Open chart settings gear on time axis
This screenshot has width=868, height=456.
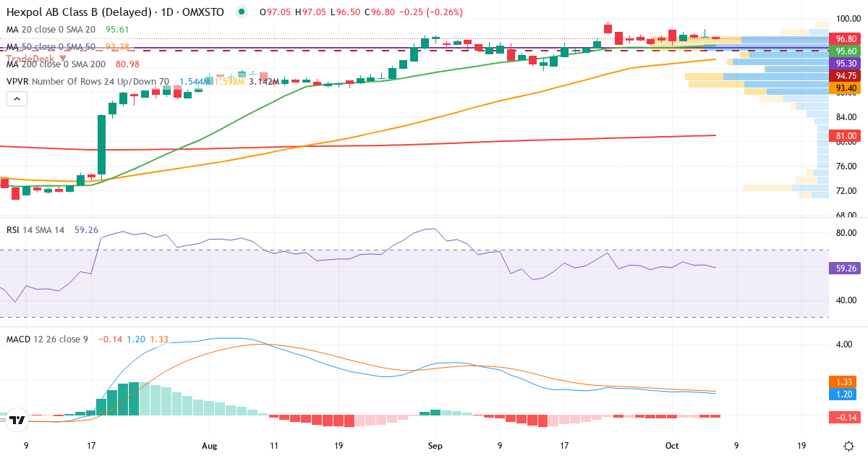pos(848,446)
